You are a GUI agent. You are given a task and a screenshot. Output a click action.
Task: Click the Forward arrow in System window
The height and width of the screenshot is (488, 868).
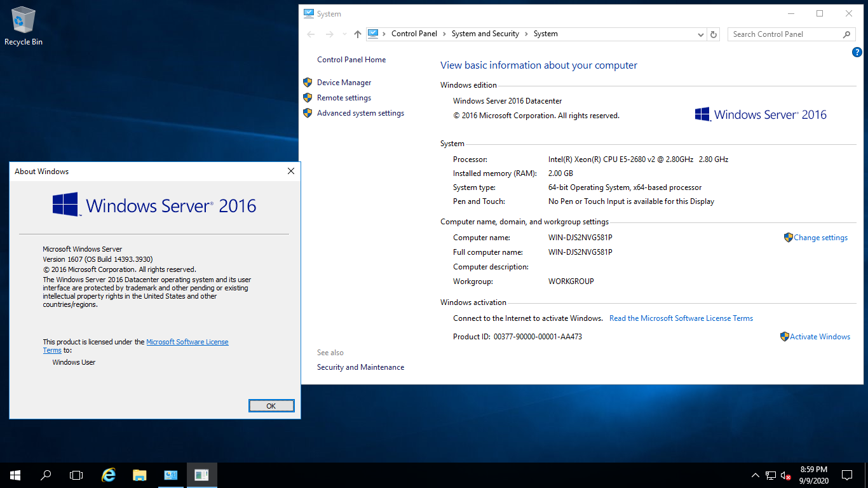tap(329, 34)
